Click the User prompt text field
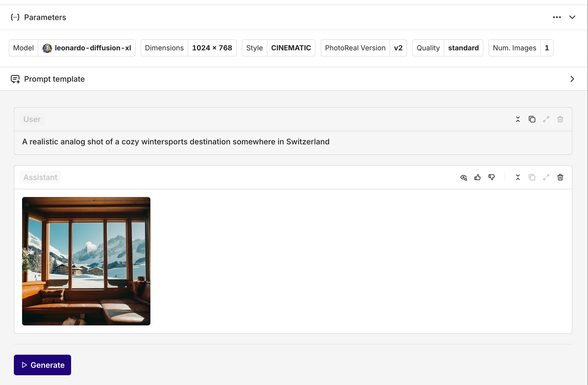Viewport: 588px width, 385px height. coord(176,142)
